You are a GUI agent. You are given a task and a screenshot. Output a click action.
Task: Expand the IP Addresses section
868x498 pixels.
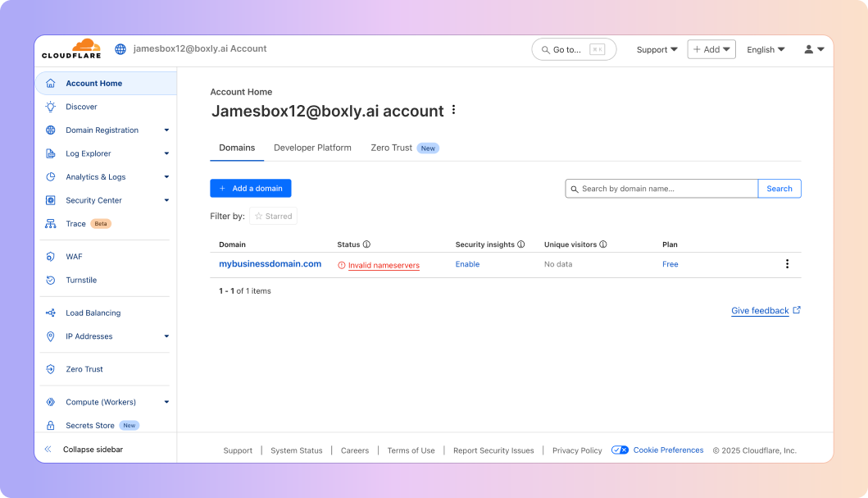click(x=166, y=336)
